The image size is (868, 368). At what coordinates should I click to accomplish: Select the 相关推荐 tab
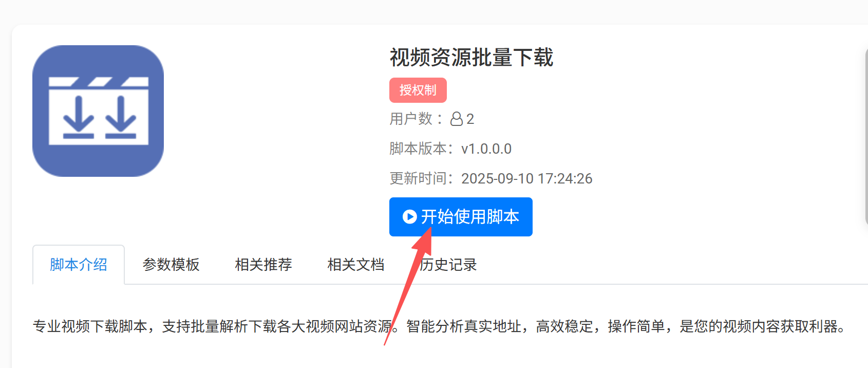[263, 265]
